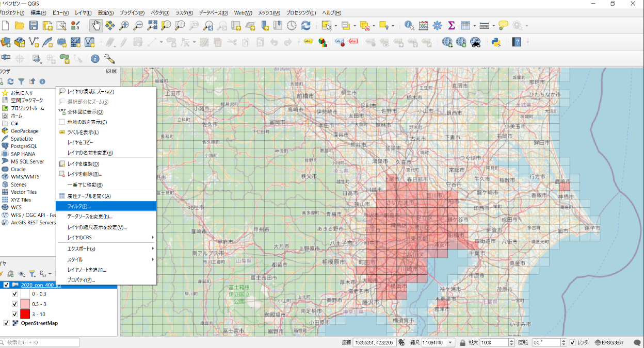644x348 pixels.
Task: Select フィルタ from the context menu
Action: tap(106, 206)
